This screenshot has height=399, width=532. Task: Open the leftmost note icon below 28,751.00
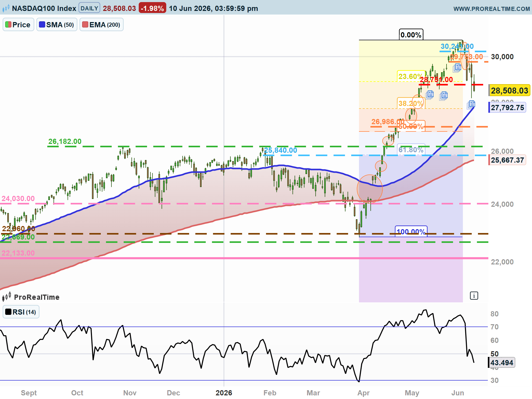tap(429, 95)
